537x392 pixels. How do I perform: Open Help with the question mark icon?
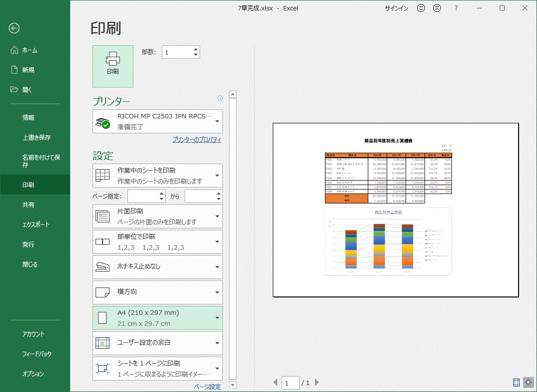click(x=456, y=8)
